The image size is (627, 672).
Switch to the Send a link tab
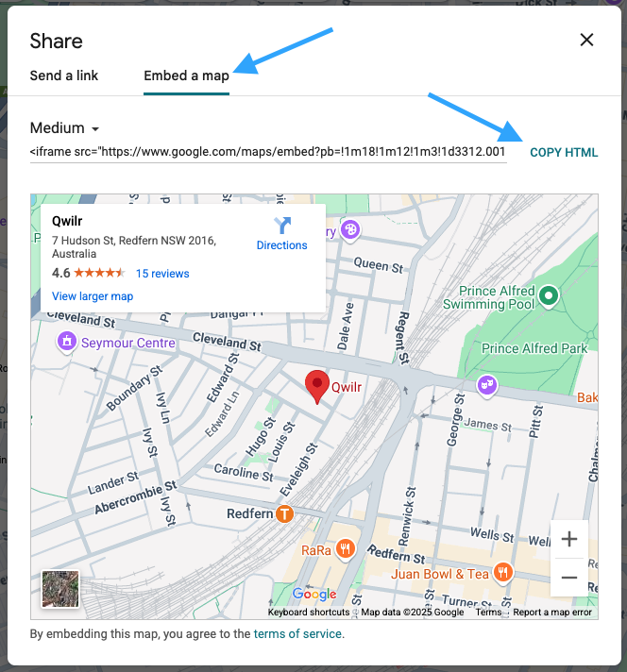[x=64, y=76]
